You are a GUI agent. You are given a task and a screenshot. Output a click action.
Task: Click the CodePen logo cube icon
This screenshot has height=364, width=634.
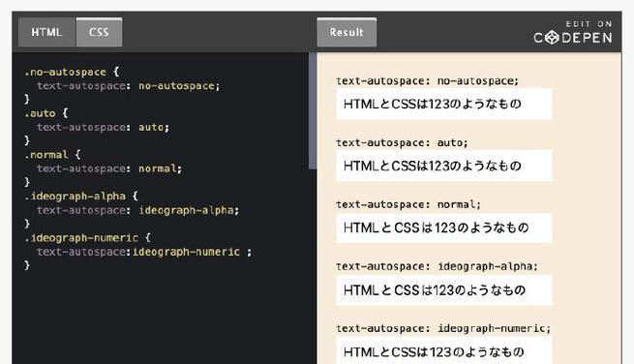click(552, 38)
